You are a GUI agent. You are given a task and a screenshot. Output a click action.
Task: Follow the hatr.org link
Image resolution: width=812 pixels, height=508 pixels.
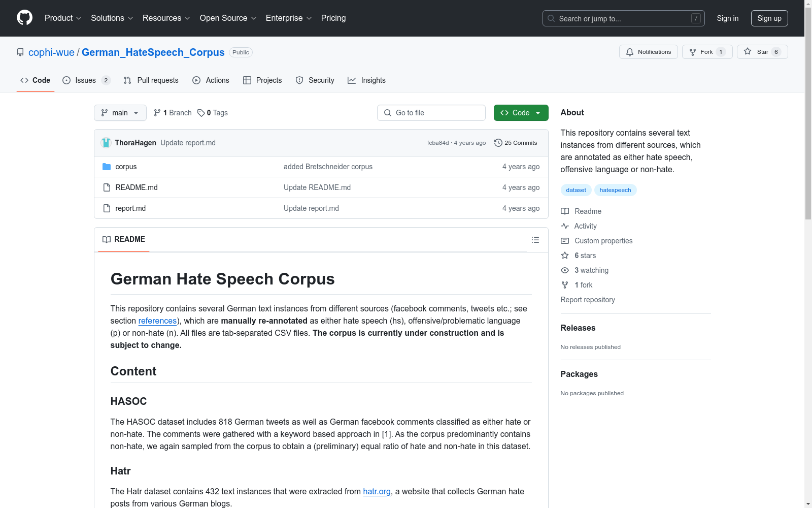[377, 491]
